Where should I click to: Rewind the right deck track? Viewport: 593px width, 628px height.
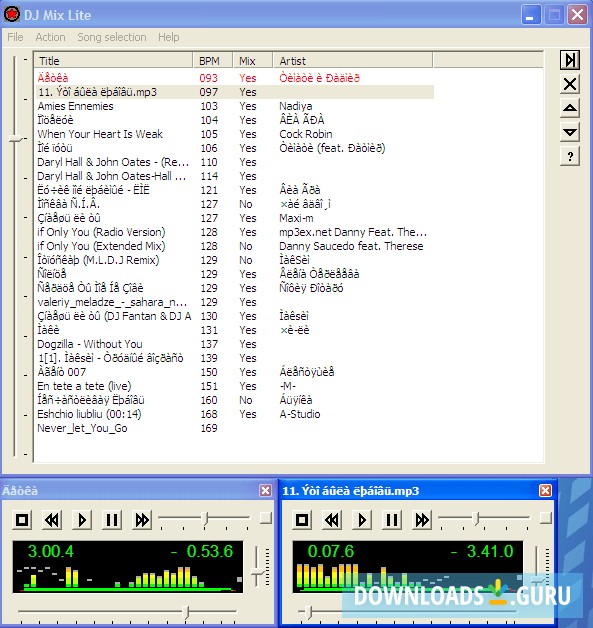(332, 520)
